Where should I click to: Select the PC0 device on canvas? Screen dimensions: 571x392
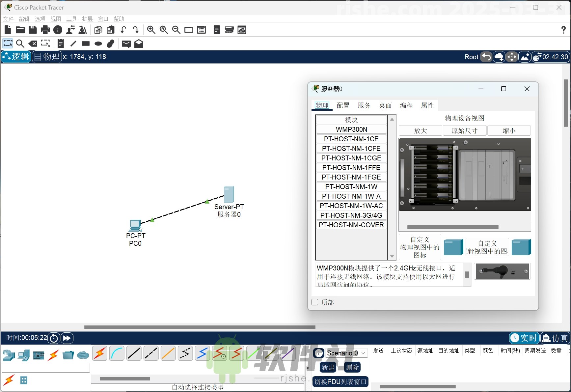135,226
